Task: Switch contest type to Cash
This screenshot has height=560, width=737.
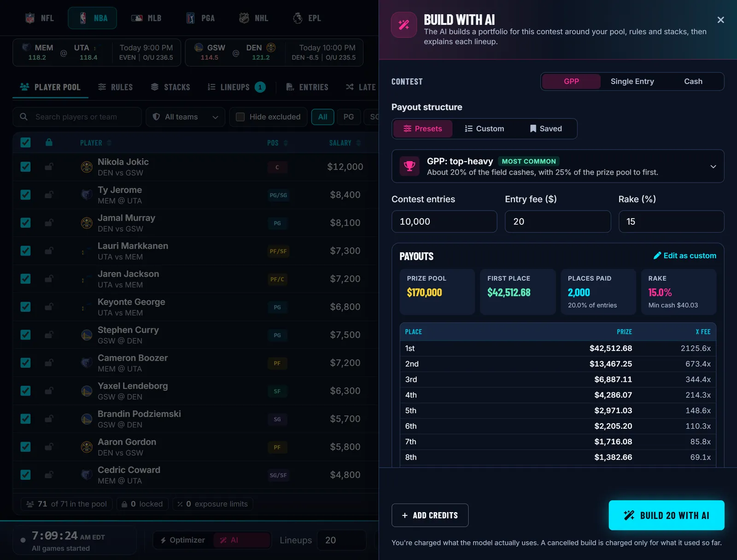Action: (693, 82)
